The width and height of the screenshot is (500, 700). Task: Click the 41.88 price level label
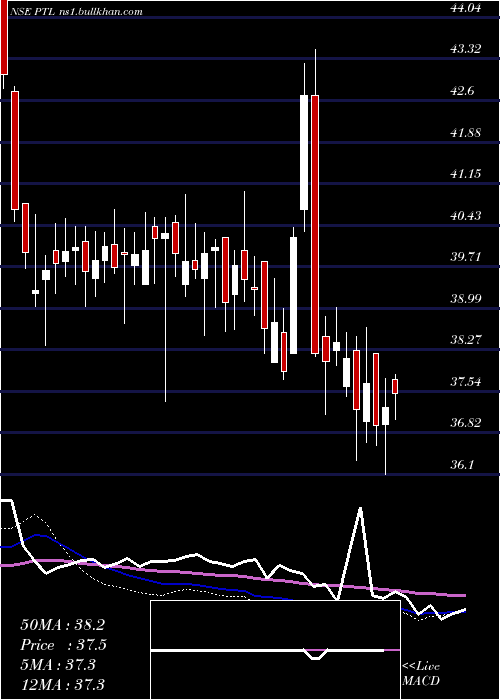466,132
